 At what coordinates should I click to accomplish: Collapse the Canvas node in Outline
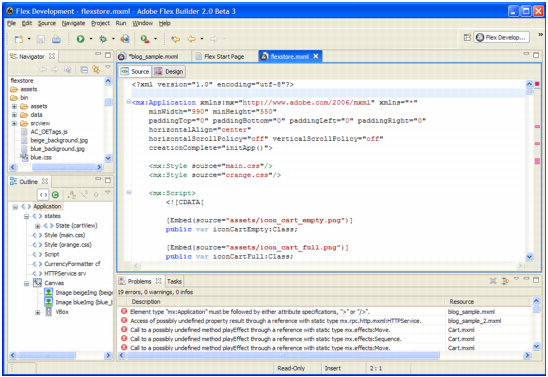26,283
